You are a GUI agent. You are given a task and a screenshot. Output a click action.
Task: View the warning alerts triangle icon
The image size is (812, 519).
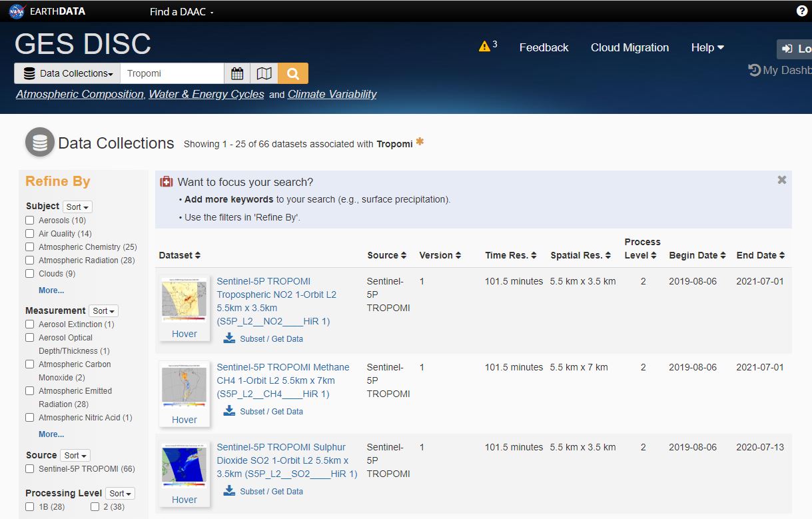[x=484, y=47]
